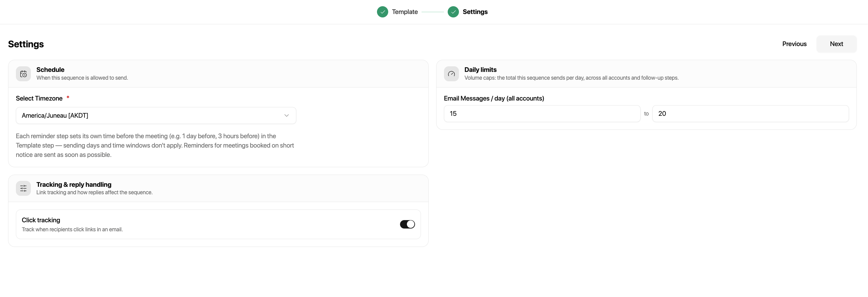868x297 pixels.
Task: Click the Schedule calendar-clock icon
Action: point(23,74)
